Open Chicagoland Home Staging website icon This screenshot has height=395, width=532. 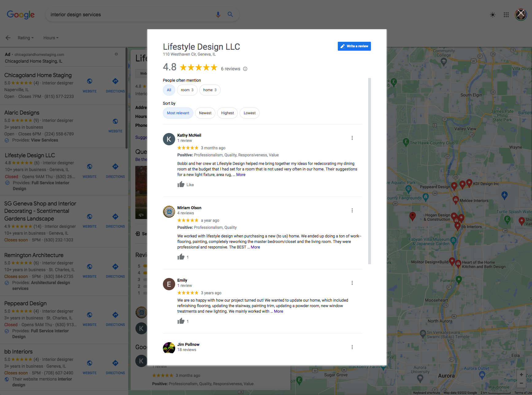(90, 81)
